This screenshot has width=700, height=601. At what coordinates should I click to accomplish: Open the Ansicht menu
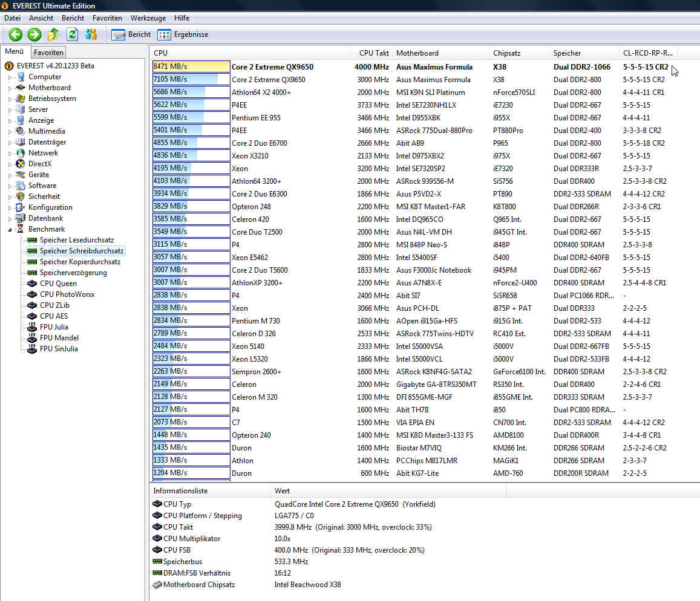click(41, 18)
